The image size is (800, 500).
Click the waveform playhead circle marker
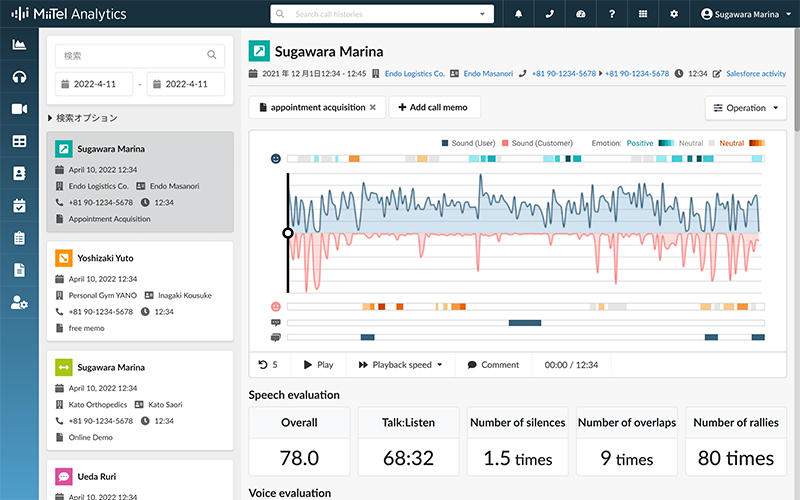(x=288, y=233)
